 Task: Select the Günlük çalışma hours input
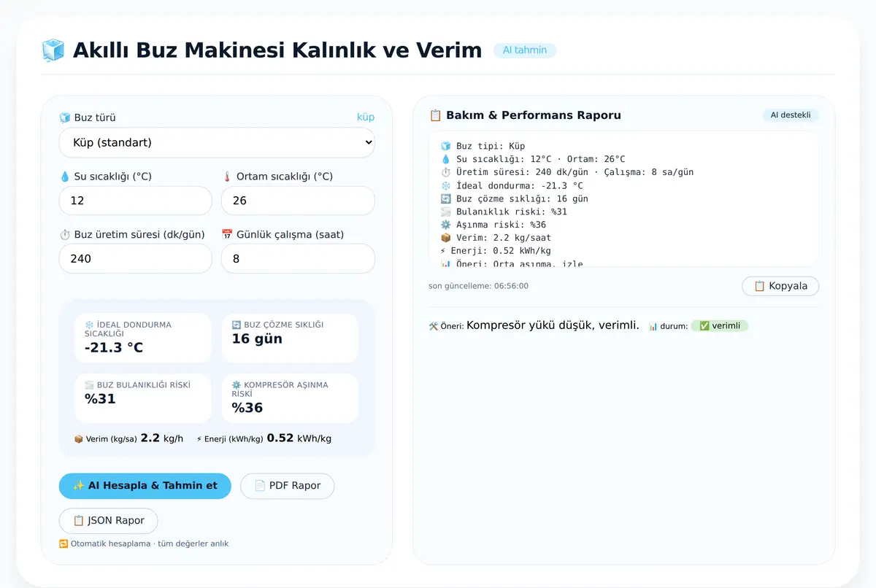pyautogui.click(x=298, y=259)
